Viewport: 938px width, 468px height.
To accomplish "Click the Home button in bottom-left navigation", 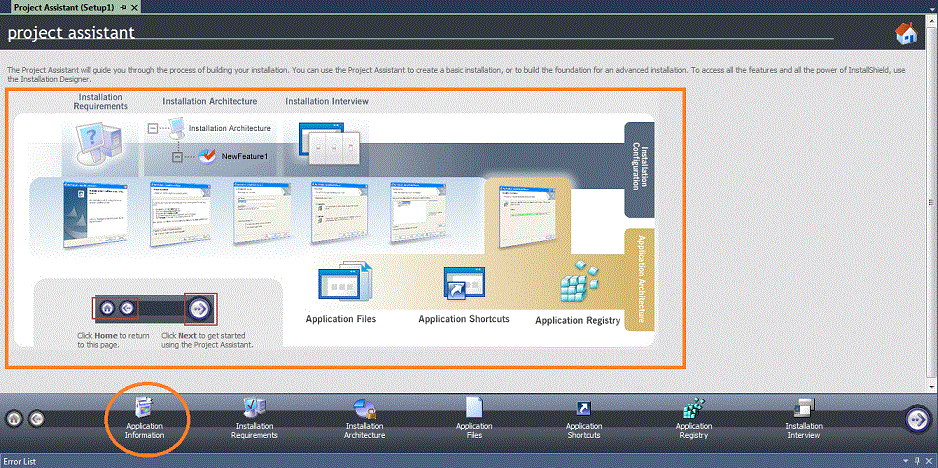I will (15, 419).
